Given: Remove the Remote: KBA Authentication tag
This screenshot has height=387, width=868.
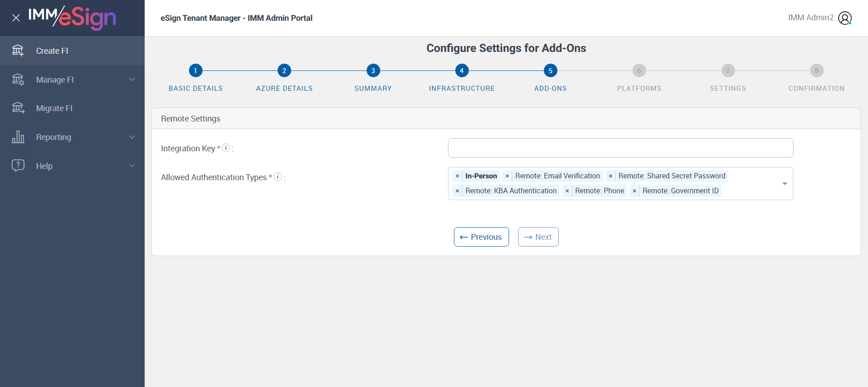Looking at the screenshot, I should pos(458,191).
